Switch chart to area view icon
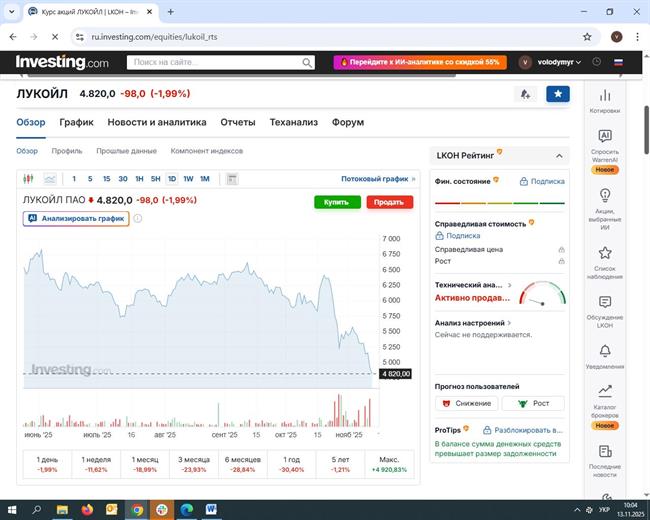Image resolution: width=650 pixels, height=520 pixels. [x=50, y=179]
